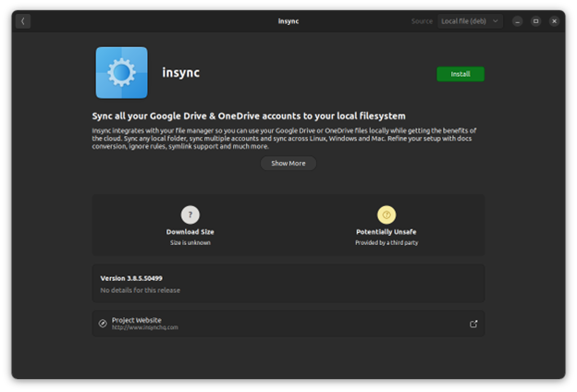Click the compass icon beside Project Website
577x392 pixels.
click(x=103, y=324)
